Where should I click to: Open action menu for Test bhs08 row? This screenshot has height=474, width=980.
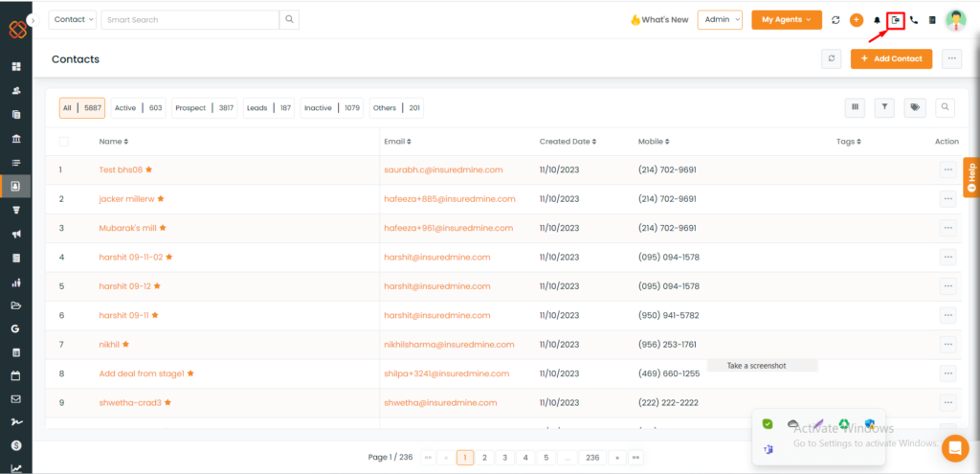click(x=948, y=169)
